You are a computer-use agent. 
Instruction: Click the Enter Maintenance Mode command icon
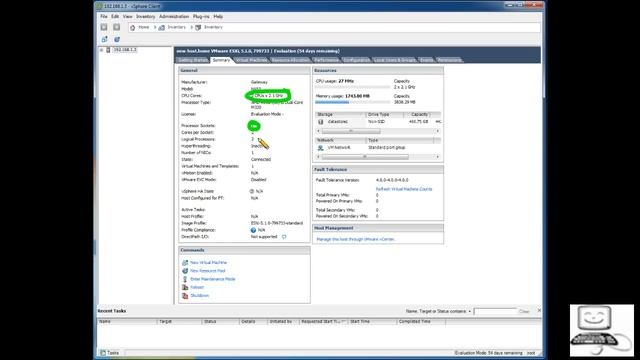coord(185,279)
